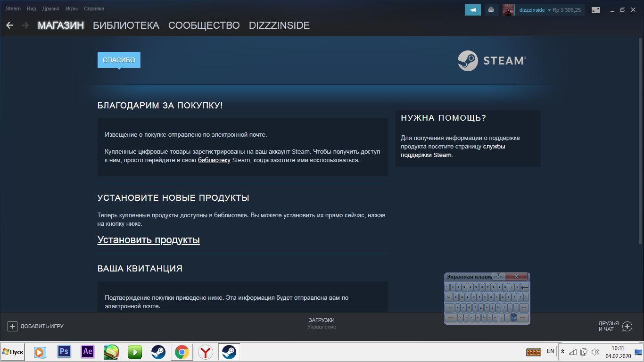
Task: Click ДРУЗЬЯ И ЧАТ text
Action: tap(609, 326)
